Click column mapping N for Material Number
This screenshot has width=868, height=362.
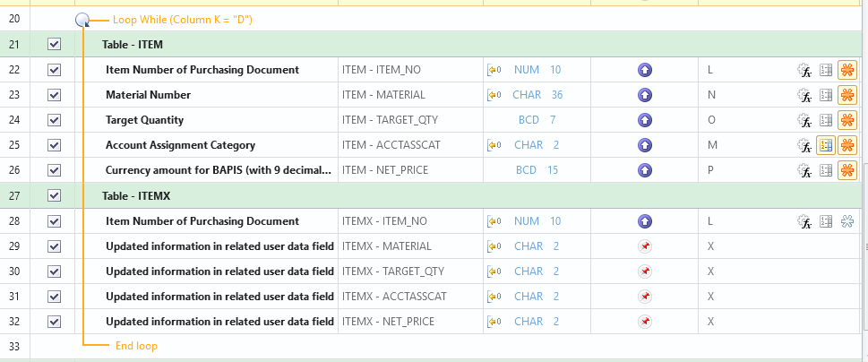tap(711, 95)
